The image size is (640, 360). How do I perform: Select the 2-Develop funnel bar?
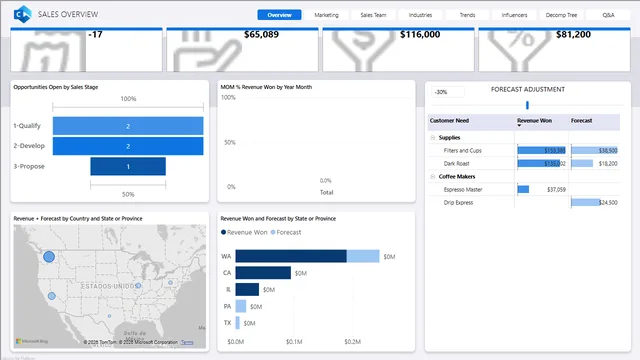(128, 146)
